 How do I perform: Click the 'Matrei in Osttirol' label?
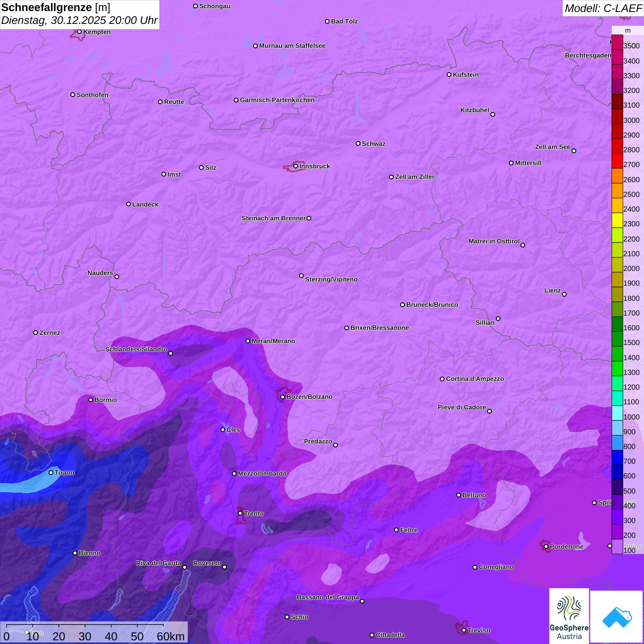(x=494, y=241)
